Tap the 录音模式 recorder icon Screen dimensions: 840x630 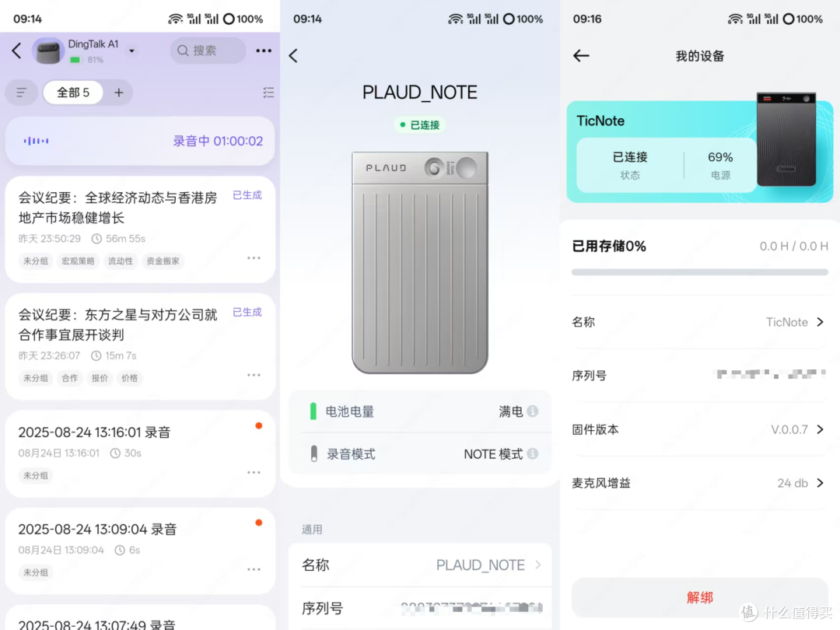coord(314,453)
